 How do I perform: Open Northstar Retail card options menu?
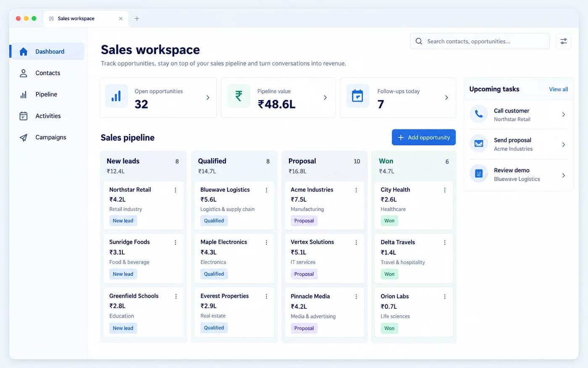(176, 190)
